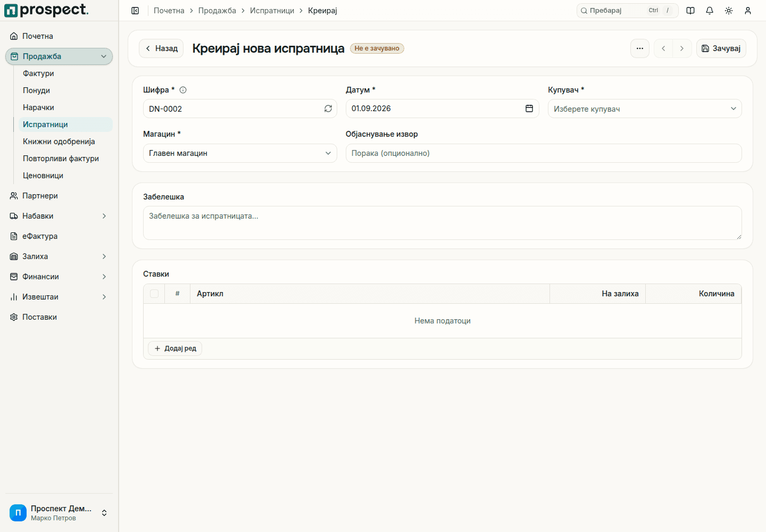Open the calendar picker for date

529,109
